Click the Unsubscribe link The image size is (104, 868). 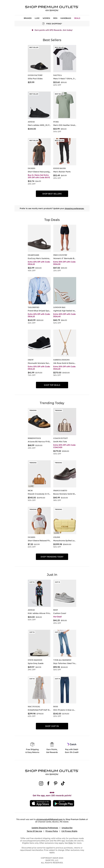(x=67, y=828)
